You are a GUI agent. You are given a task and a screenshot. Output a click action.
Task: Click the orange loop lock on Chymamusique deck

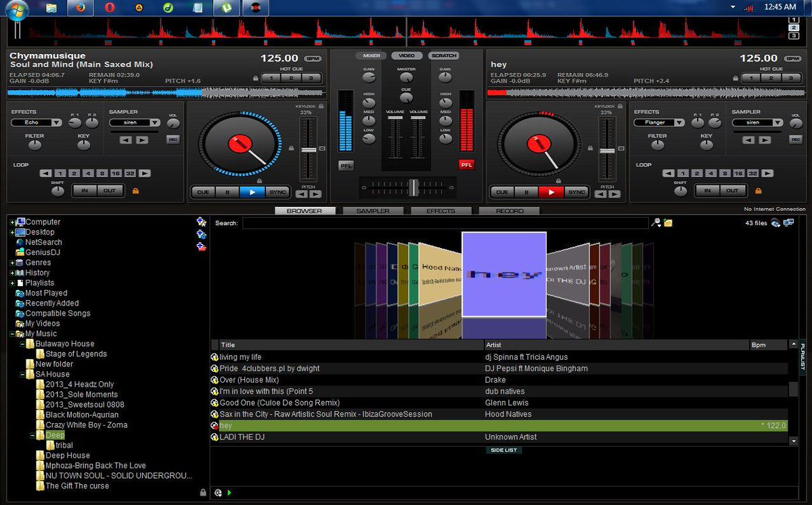point(135,191)
